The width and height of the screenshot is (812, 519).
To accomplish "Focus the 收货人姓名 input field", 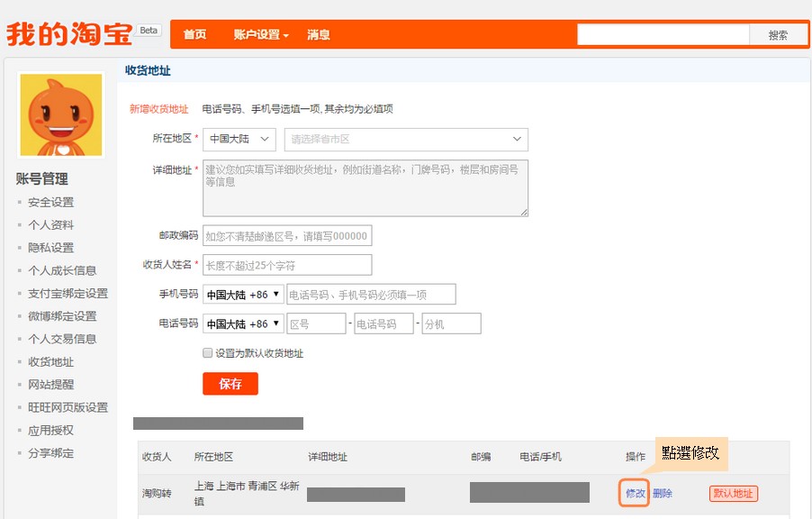I will [x=287, y=265].
